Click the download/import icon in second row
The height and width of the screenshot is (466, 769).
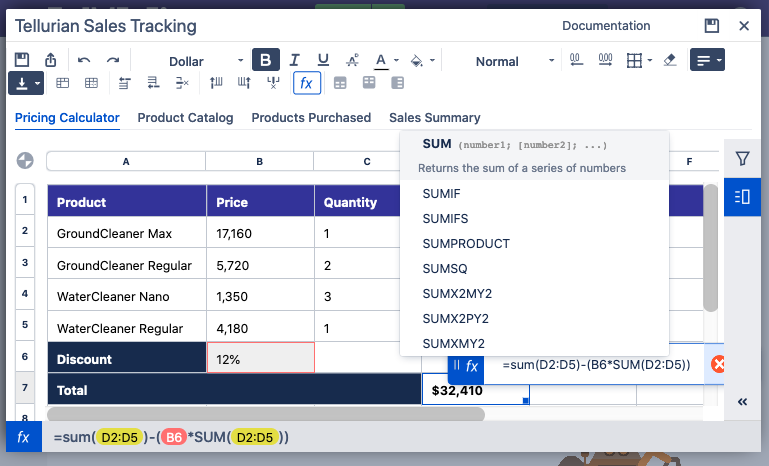coord(22,83)
